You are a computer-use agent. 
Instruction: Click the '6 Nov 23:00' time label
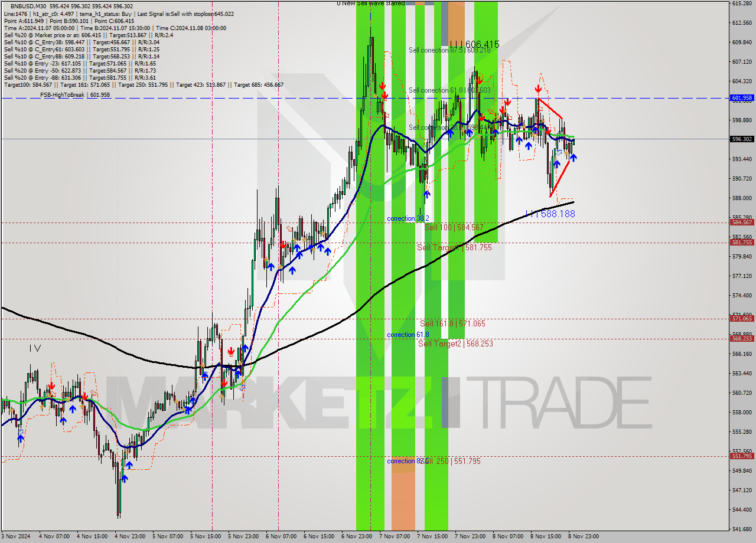pos(357,537)
